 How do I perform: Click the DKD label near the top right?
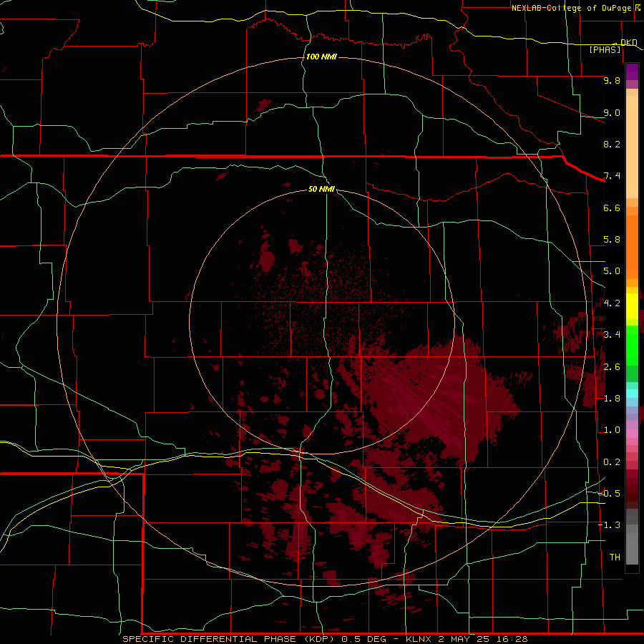click(628, 43)
